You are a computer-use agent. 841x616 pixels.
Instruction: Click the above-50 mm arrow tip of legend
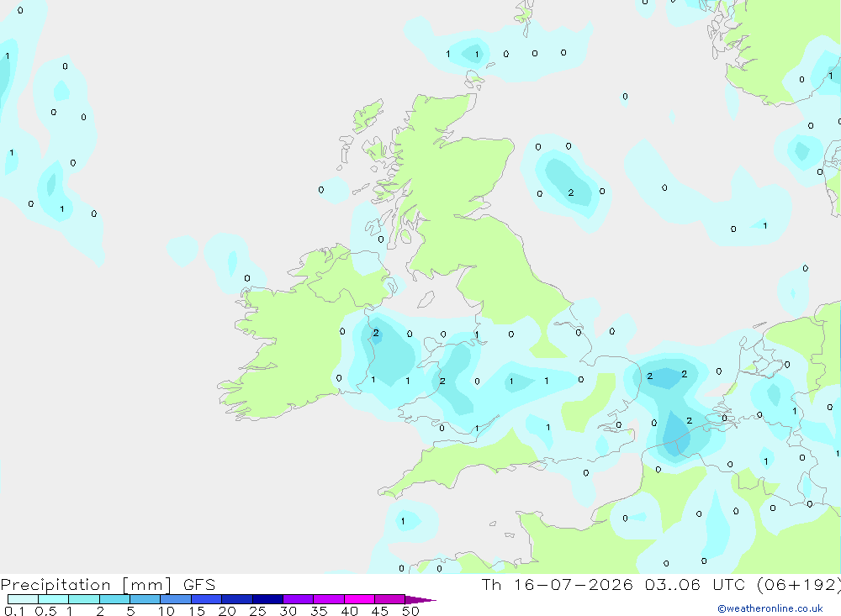pos(420,599)
